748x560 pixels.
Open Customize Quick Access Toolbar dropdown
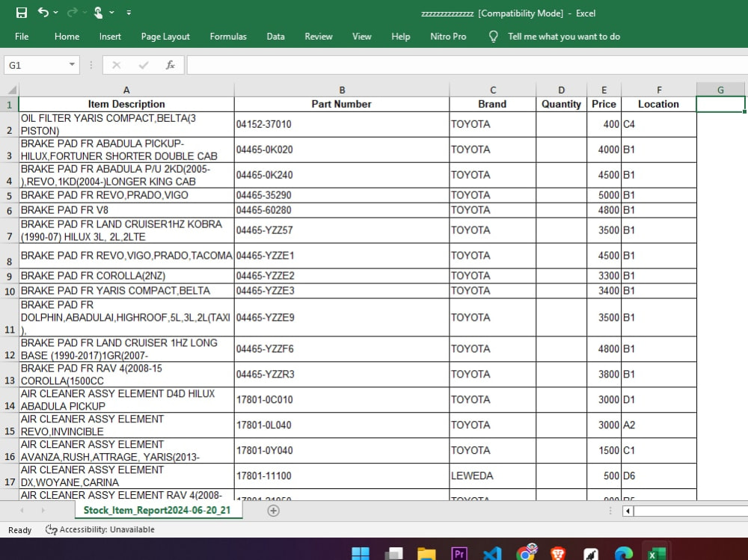tap(129, 13)
